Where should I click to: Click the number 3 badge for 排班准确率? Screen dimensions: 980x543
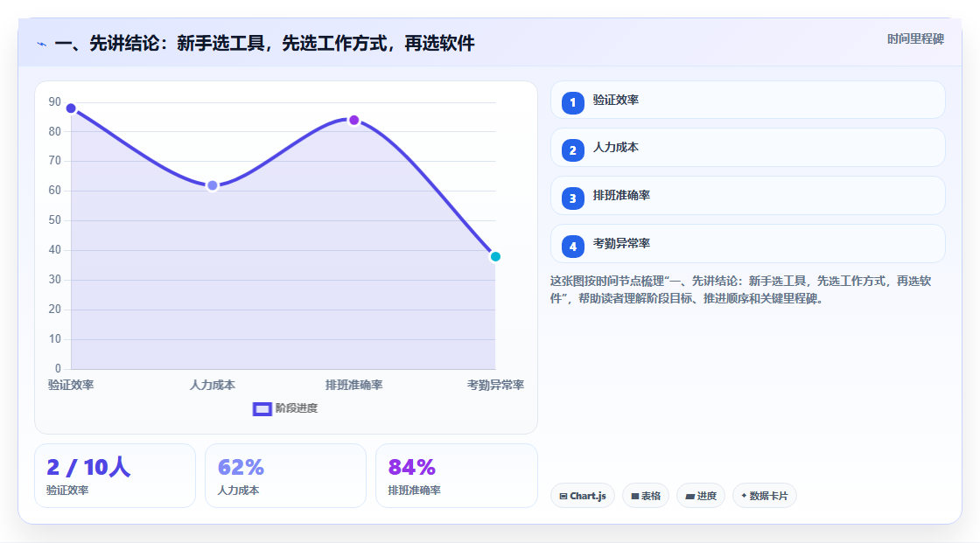pyautogui.click(x=572, y=198)
